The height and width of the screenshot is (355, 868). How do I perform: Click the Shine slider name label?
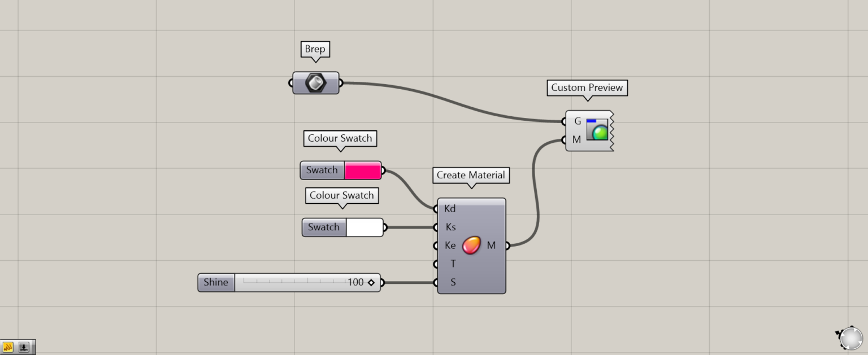pyautogui.click(x=216, y=283)
